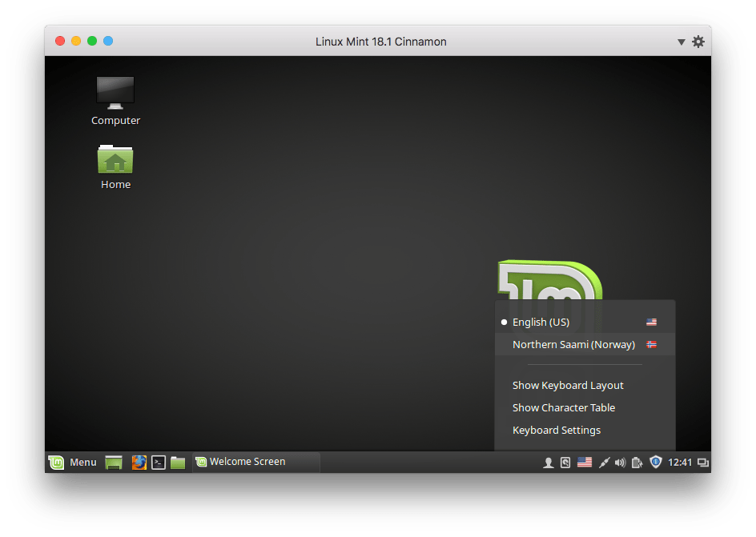The height and width of the screenshot is (537, 756).
Task: Click the Show Desktop icon
Action: coord(113,462)
